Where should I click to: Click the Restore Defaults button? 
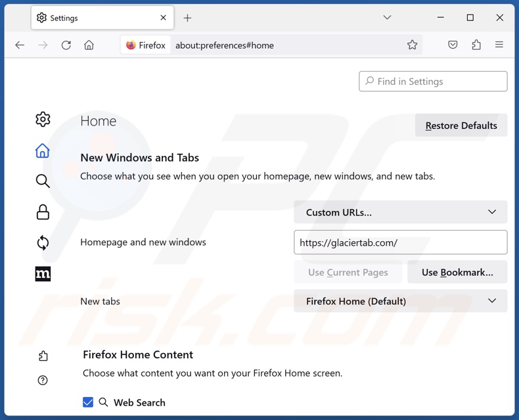[x=461, y=125]
